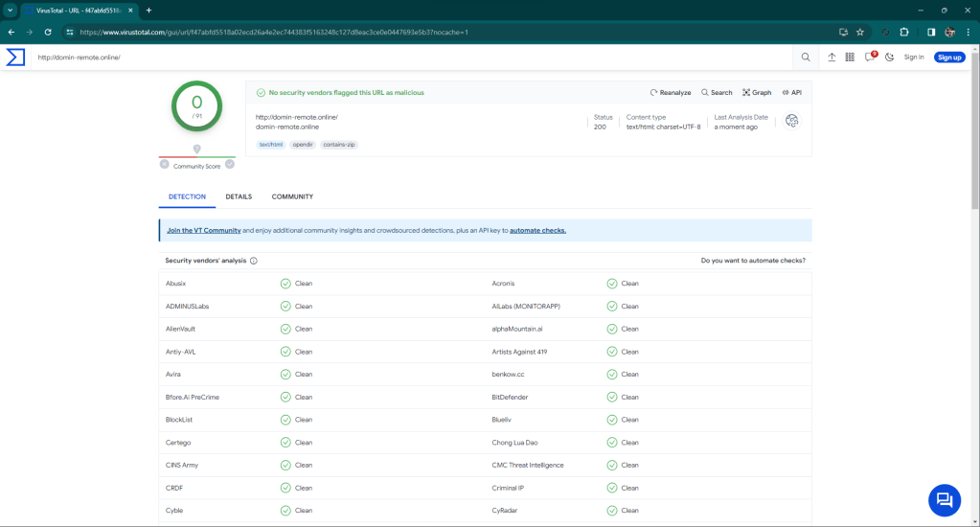This screenshot has width=980, height=527.
Task: Click the AI insights icon near Last Analysis Date
Action: click(x=791, y=121)
